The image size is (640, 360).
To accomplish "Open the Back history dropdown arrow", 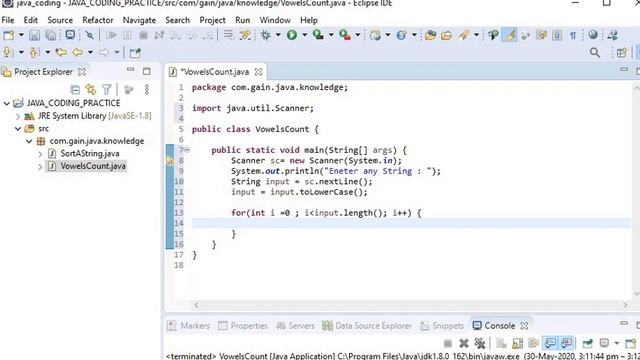I will (90, 52).
